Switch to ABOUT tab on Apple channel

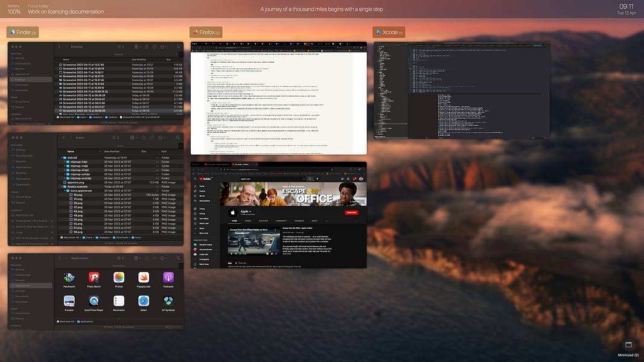tap(314, 221)
